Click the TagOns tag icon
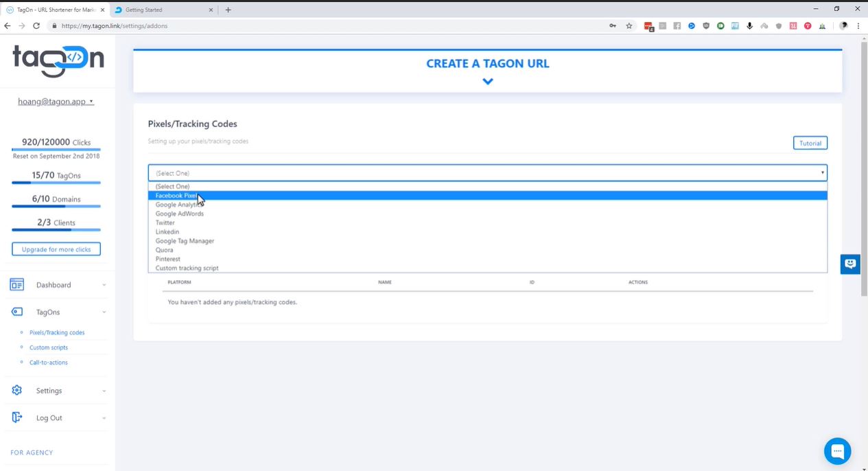This screenshot has width=868, height=471. pyautogui.click(x=17, y=312)
